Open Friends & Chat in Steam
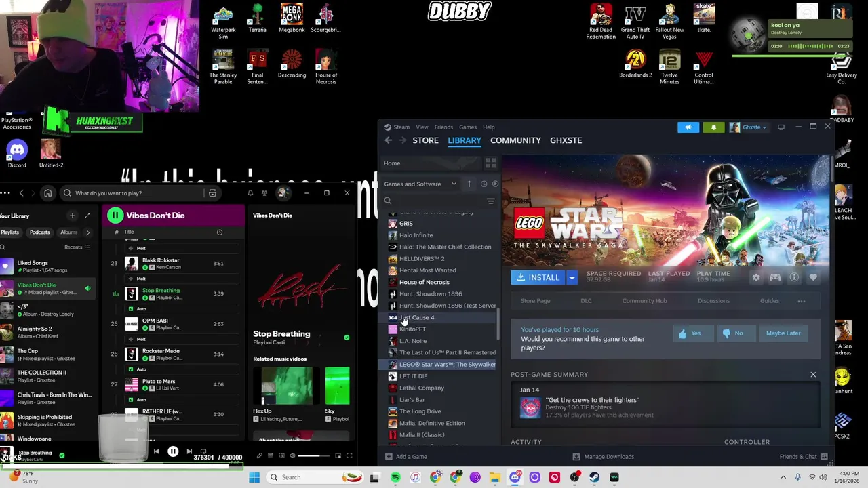 (x=804, y=457)
